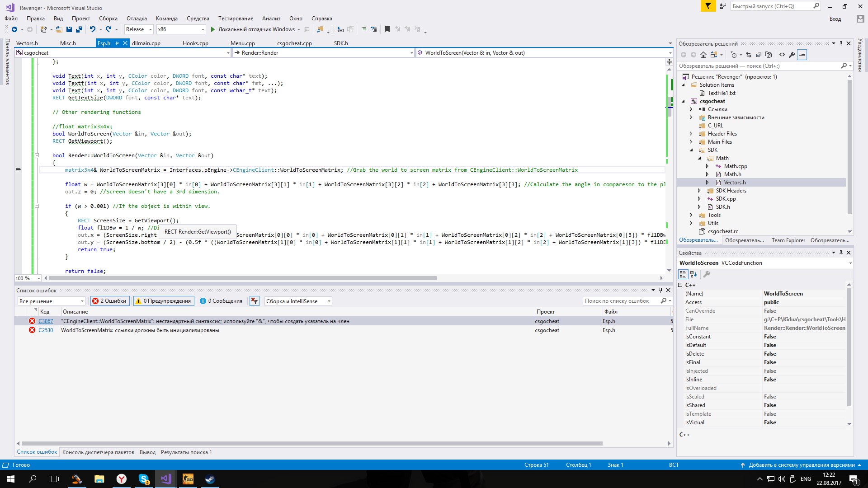Toggle the 0 Предупреждения warnings filter
This screenshot has width=868, height=488.
(164, 301)
